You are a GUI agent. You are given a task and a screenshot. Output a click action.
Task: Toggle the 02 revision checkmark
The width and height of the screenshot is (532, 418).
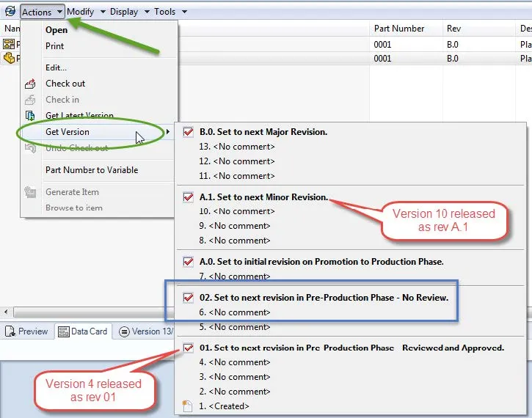(x=188, y=297)
